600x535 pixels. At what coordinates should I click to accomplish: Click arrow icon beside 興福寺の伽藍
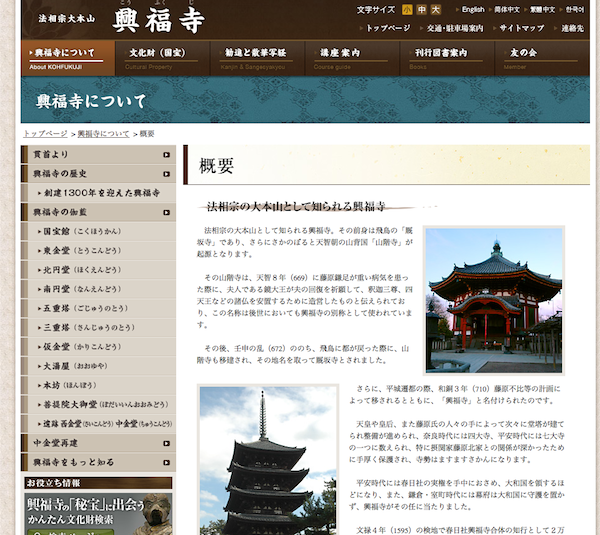[x=167, y=212]
